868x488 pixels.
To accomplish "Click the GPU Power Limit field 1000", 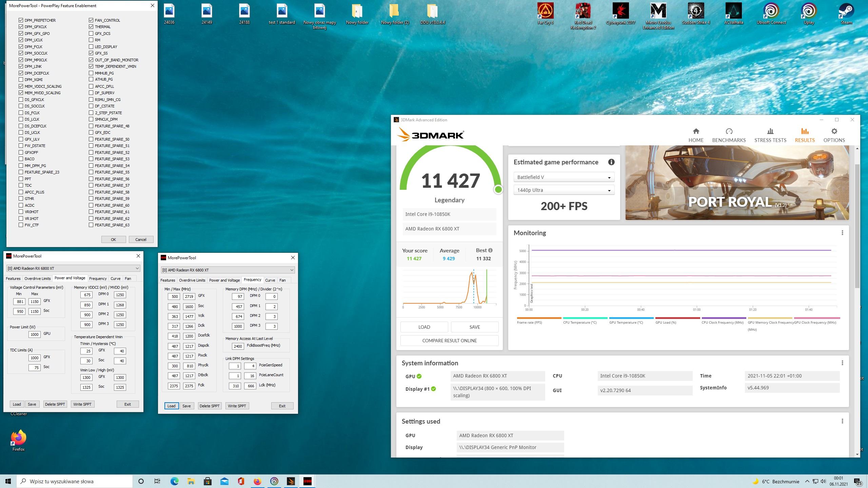I will tap(34, 334).
